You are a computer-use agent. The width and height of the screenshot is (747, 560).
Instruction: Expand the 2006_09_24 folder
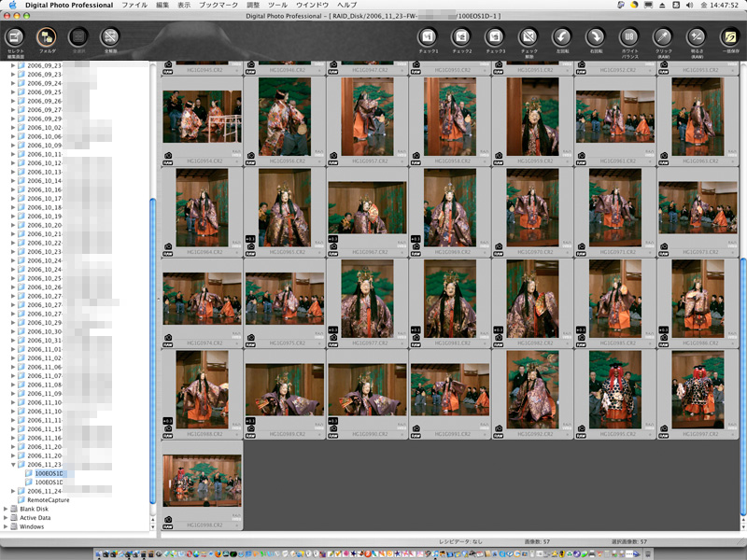pyautogui.click(x=13, y=83)
